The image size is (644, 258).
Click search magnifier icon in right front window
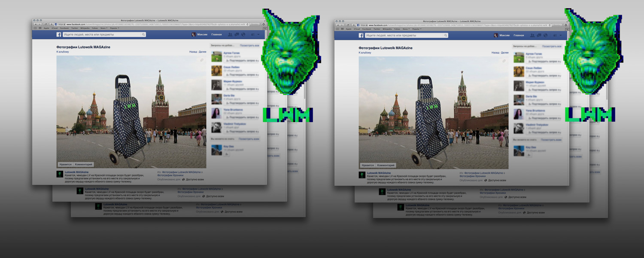[446, 34]
